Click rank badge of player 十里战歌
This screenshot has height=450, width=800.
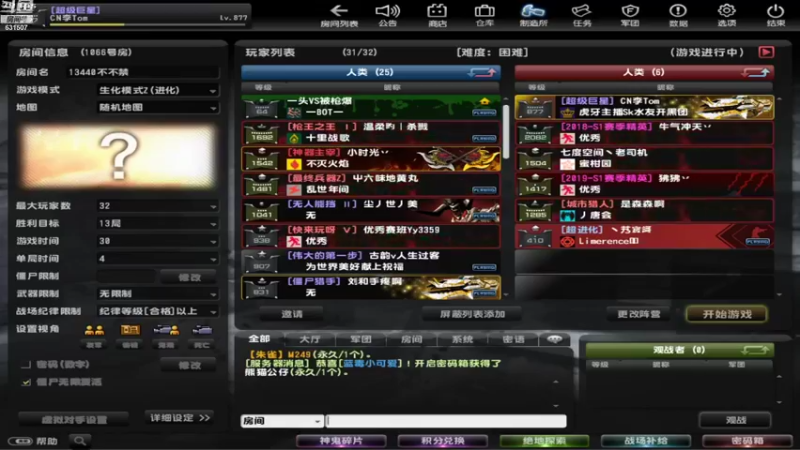point(261,134)
